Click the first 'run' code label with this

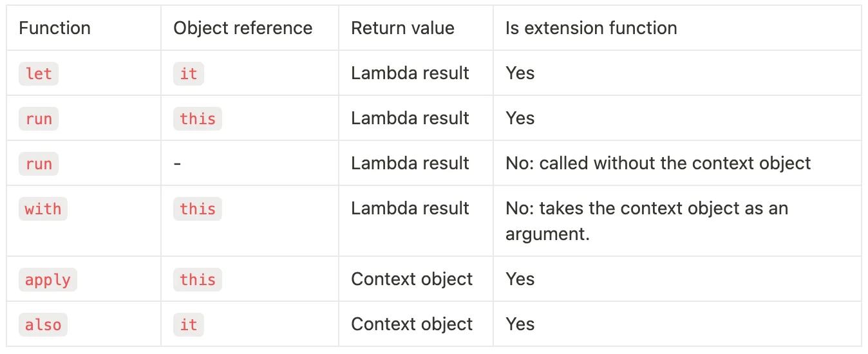click(x=39, y=119)
